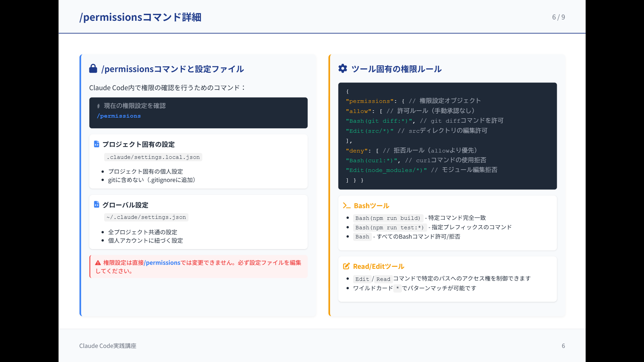Click the warning triangle icon in red notice
The image size is (644, 362).
tap(98, 263)
